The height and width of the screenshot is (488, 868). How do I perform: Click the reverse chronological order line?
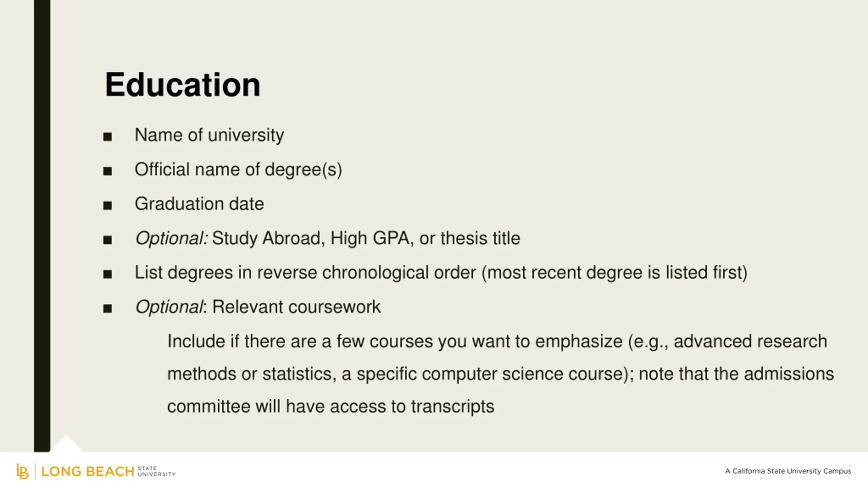coord(441,272)
